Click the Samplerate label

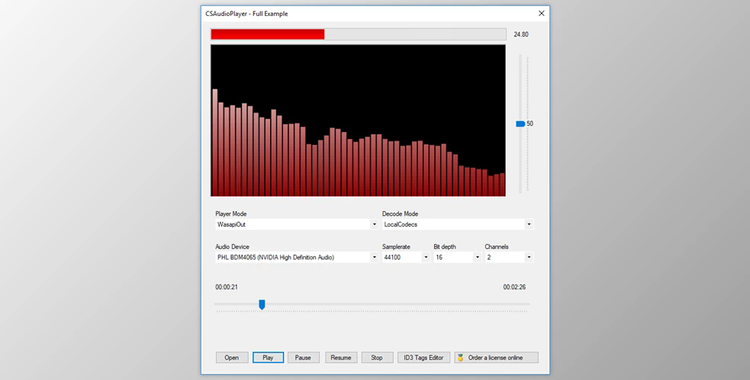pos(396,247)
